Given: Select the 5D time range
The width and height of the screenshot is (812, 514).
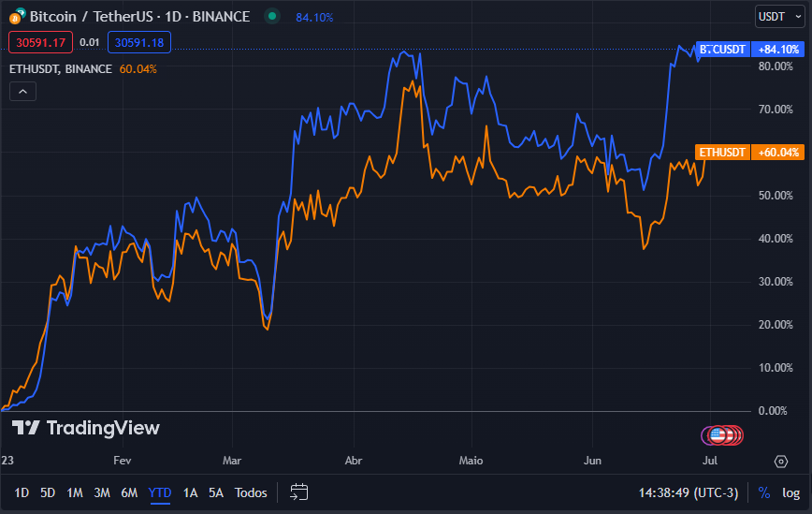Looking at the screenshot, I should [48, 492].
